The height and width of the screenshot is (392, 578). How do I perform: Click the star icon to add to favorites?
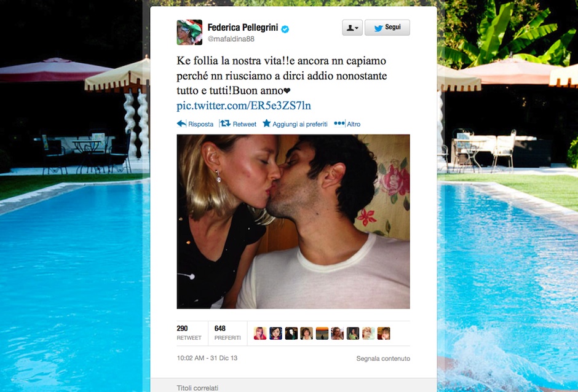[266, 123]
